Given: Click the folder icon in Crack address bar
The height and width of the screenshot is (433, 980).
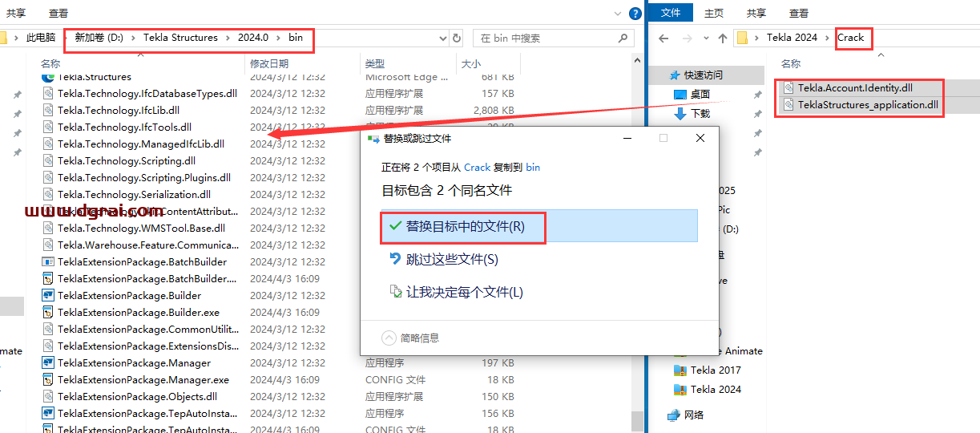Looking at the screenshot, I should point(742,38).
